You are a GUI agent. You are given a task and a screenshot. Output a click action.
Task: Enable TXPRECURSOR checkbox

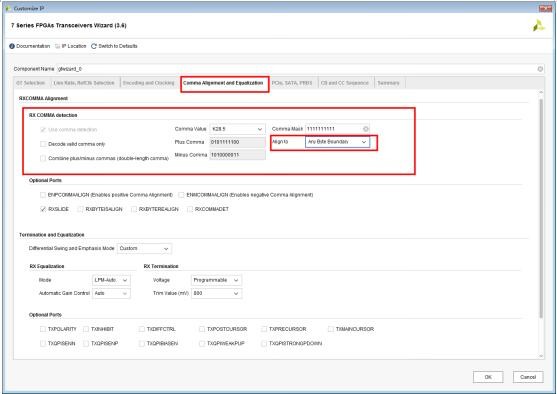[264, 329]
